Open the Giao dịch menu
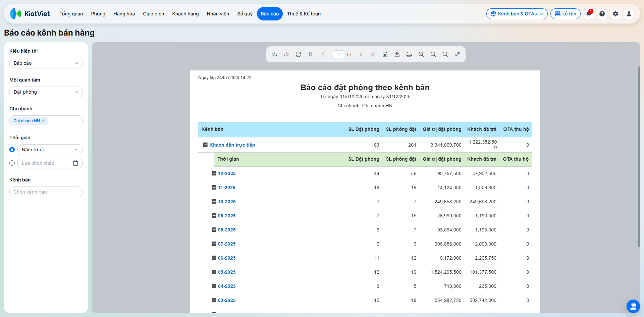Image resolution: width=644 pixels, height=317 pixels. 154,14
